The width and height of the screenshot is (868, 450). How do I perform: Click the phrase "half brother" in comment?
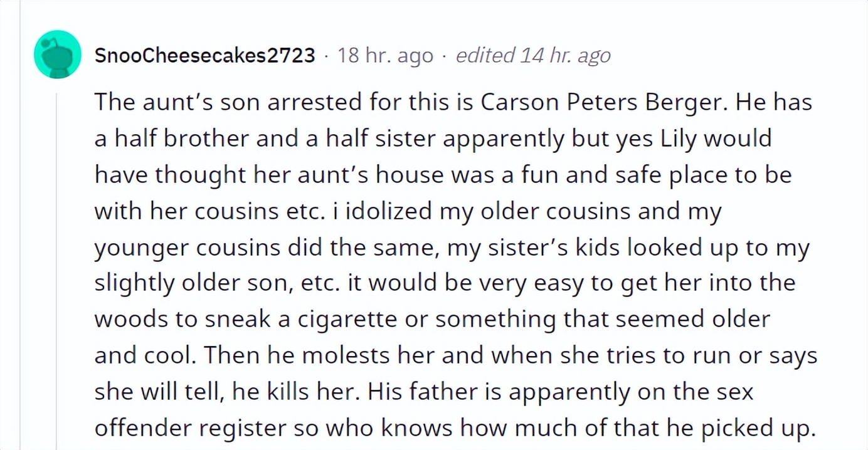(181, 139)
